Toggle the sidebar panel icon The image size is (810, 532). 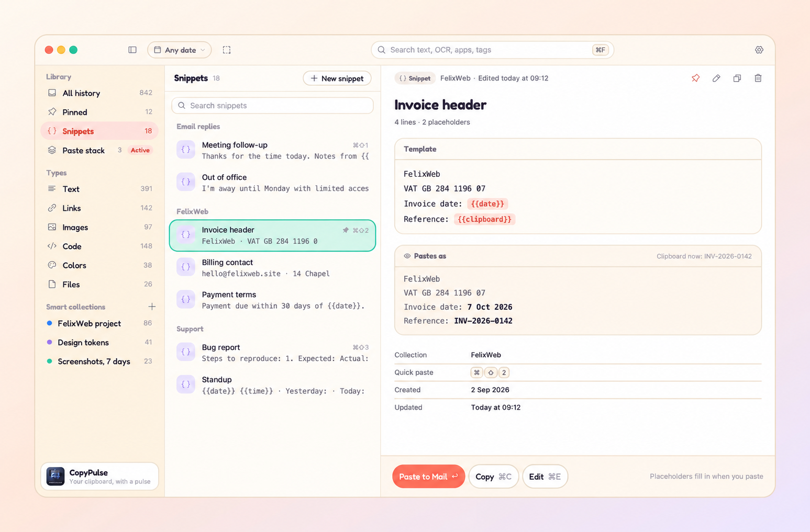[132, 50]
